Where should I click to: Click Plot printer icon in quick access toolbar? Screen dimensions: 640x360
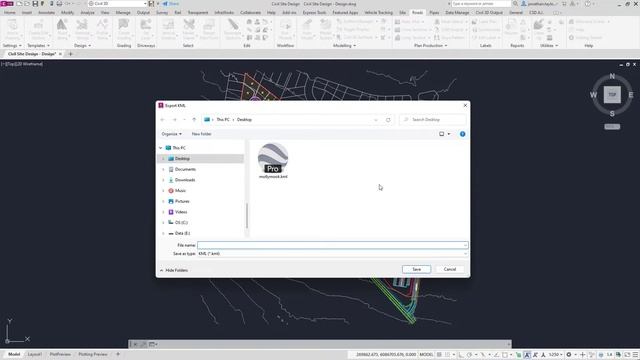(x=59, y=4)
